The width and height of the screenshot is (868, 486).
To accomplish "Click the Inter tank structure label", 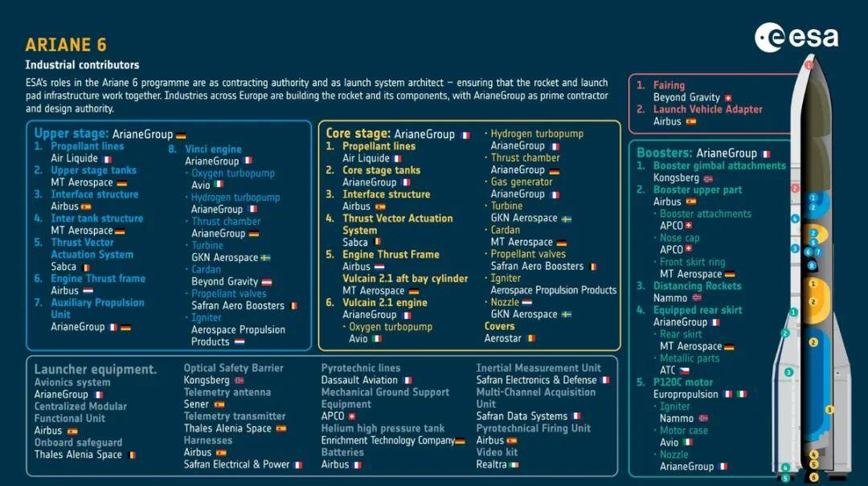I will click(97, 218).
